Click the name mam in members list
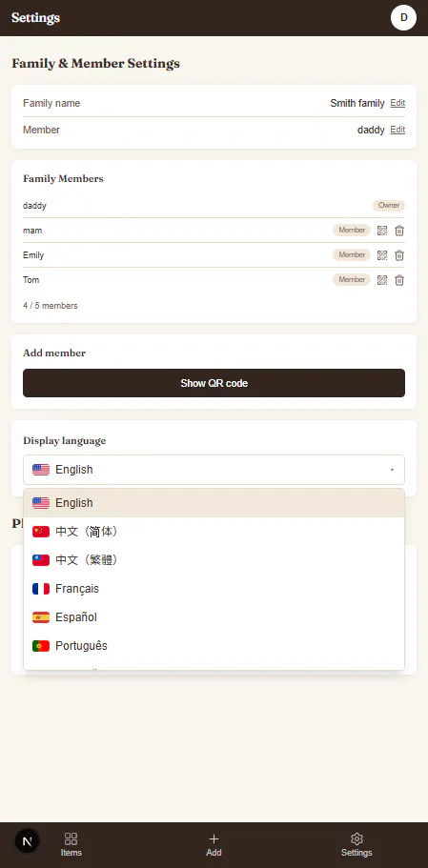Screen dimensions: 428x868 point(32,231)
